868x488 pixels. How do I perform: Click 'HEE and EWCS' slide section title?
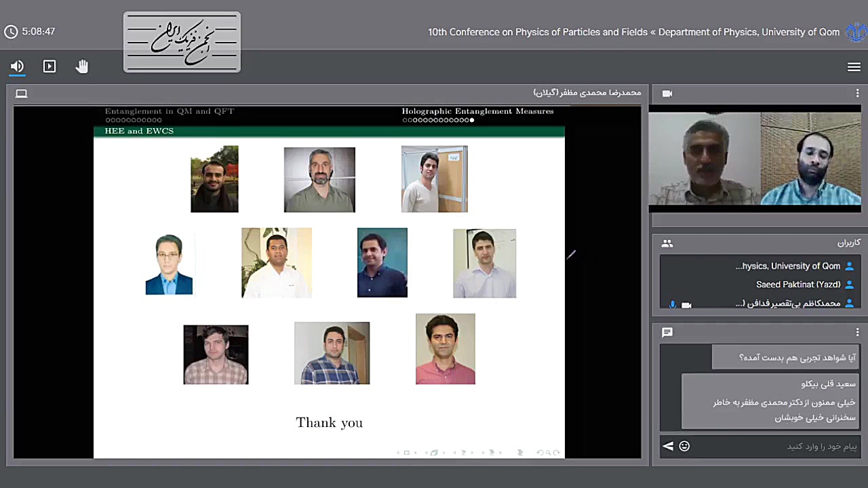tap(139, 131)
